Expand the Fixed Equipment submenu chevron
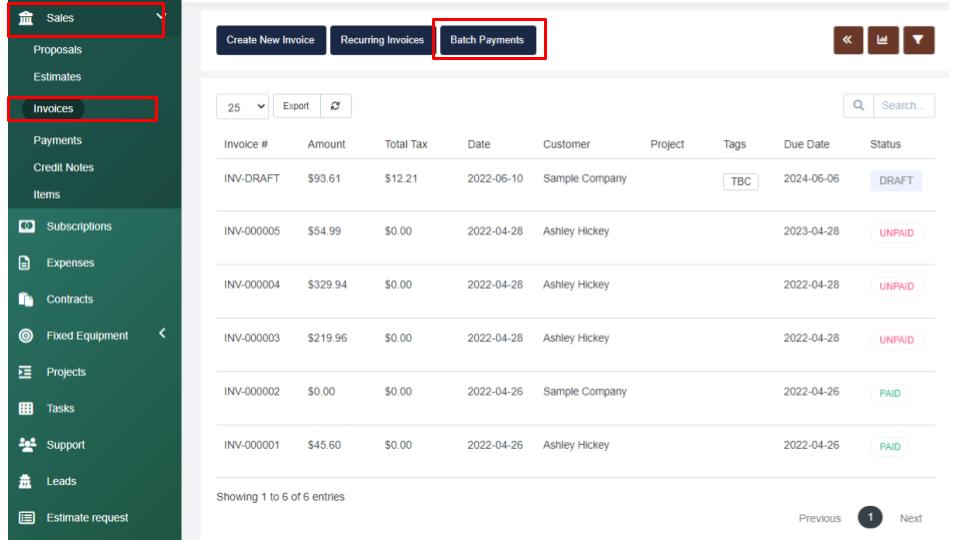960x540 pixels. pos(162,335)
